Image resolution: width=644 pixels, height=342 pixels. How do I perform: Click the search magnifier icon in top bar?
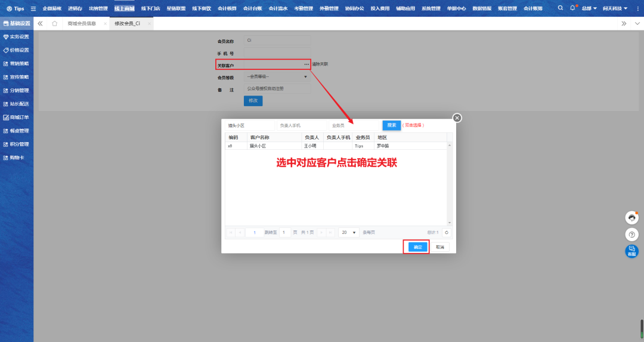point(560,8)
